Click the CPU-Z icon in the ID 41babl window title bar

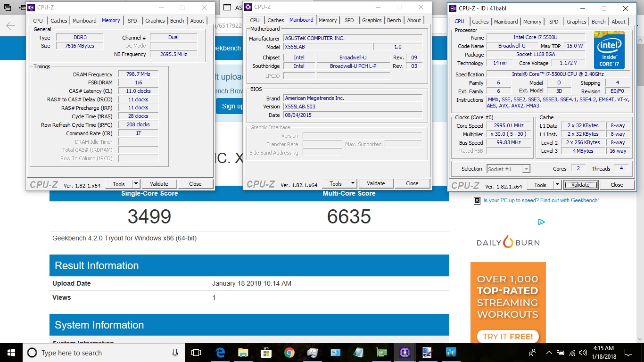(x=453, y=8)
